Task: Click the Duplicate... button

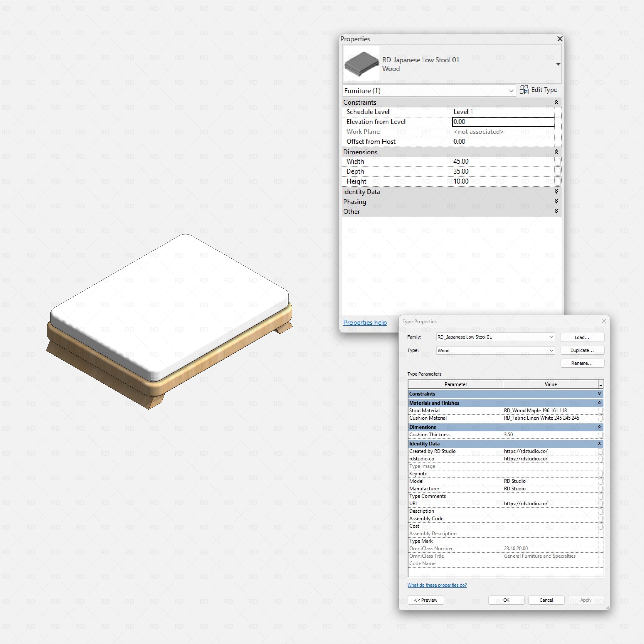Action: click(x=582, y=350)
